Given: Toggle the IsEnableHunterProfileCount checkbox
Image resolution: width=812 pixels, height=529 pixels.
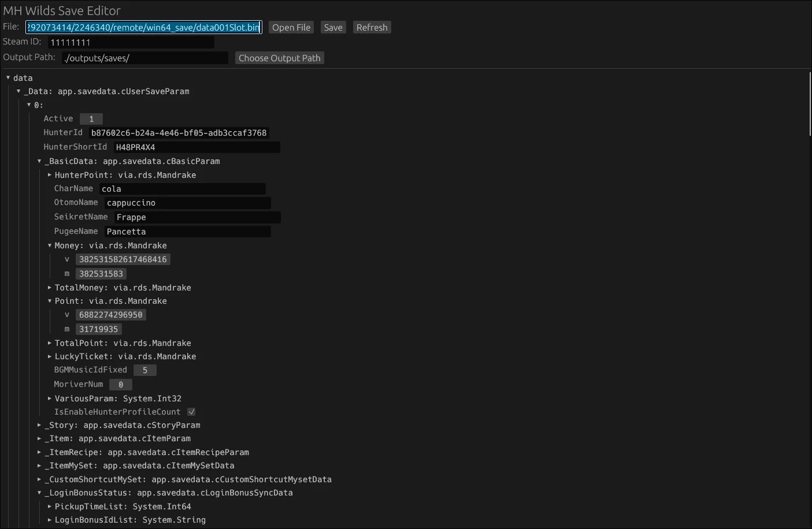Looking at the screenshot, I should coord(191,412).
